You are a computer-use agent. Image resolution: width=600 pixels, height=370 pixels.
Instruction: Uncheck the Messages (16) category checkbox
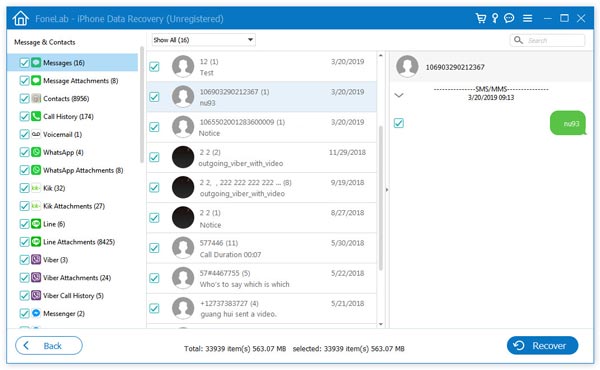pos(24,62)
